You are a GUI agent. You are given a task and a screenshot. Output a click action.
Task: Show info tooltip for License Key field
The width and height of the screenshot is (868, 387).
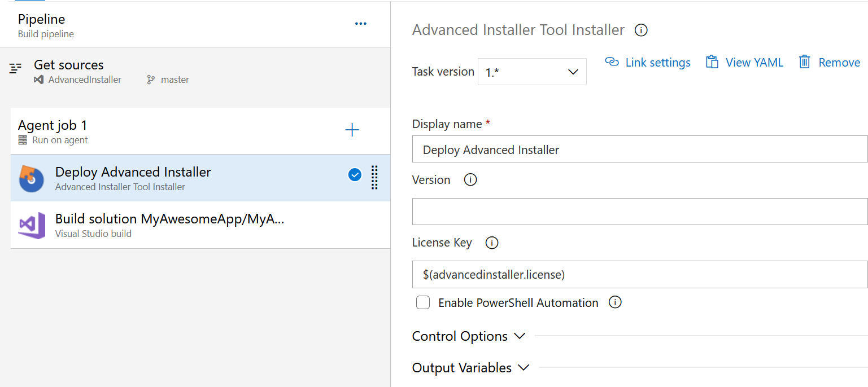492,243
